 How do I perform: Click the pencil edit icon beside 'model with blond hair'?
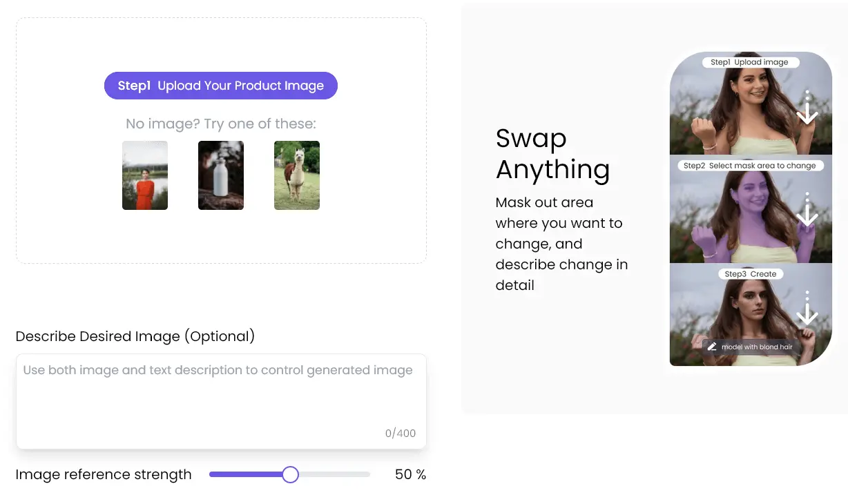712,347
